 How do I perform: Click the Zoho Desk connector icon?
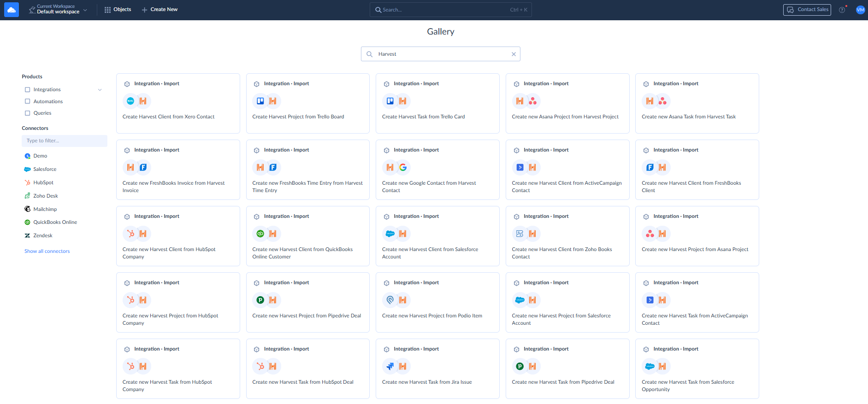point(28,196)
